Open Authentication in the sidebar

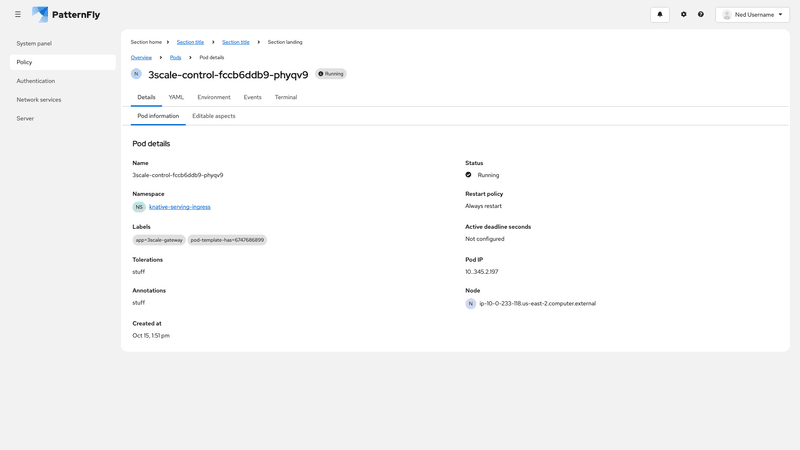tap(36, 81)
